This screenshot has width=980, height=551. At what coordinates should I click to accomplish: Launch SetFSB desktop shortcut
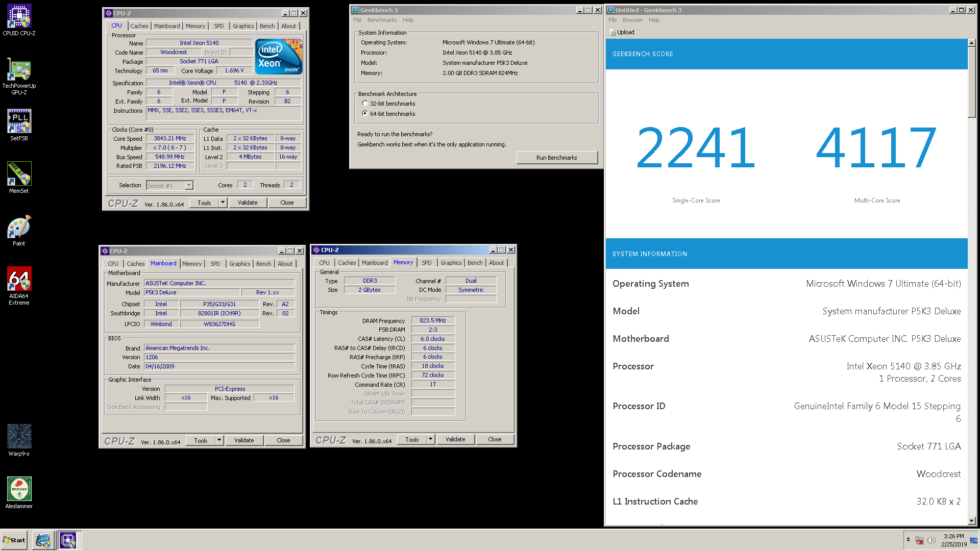[x=19, y=125]
